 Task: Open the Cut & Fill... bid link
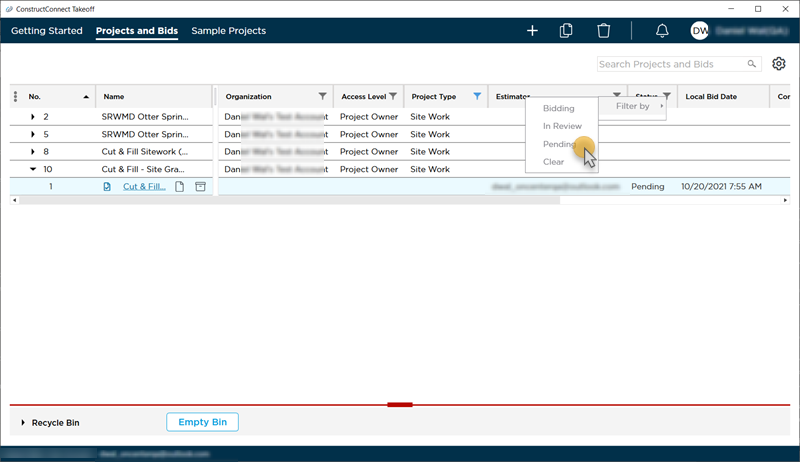pos(144,187)
